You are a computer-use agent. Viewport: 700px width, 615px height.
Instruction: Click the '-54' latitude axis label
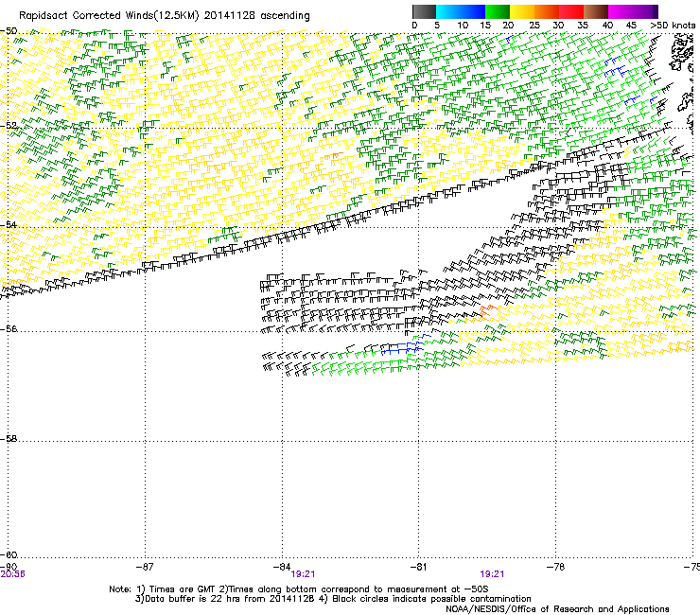pos(9,224)
